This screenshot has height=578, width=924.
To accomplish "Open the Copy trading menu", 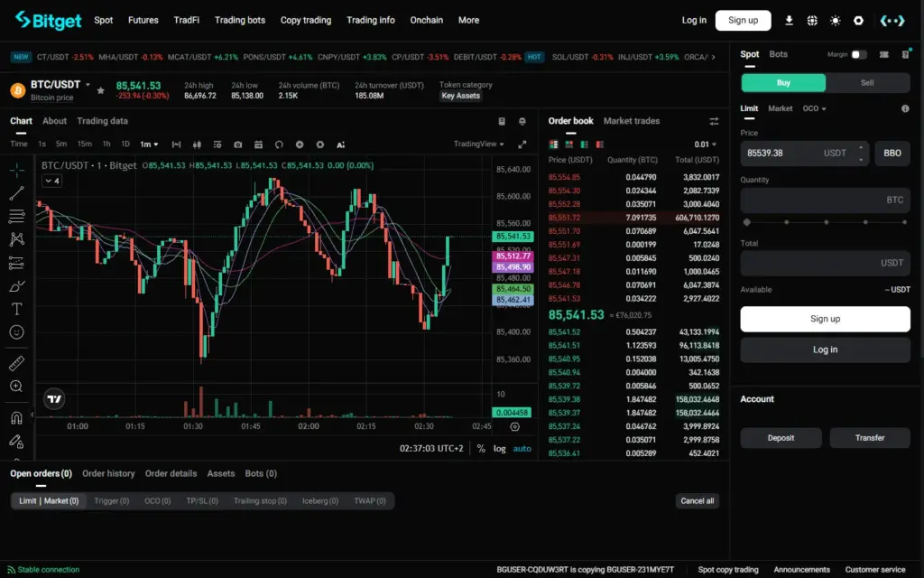I will point(305,20).
